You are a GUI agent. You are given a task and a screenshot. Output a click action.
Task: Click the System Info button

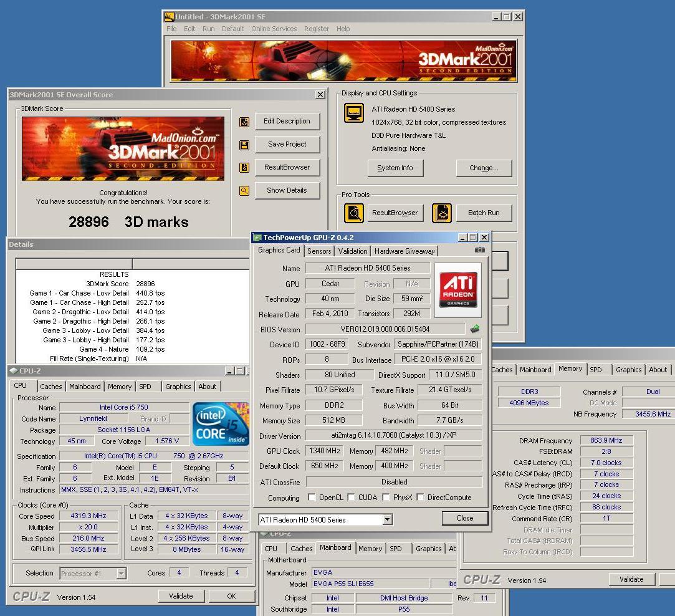pos(395,168)
